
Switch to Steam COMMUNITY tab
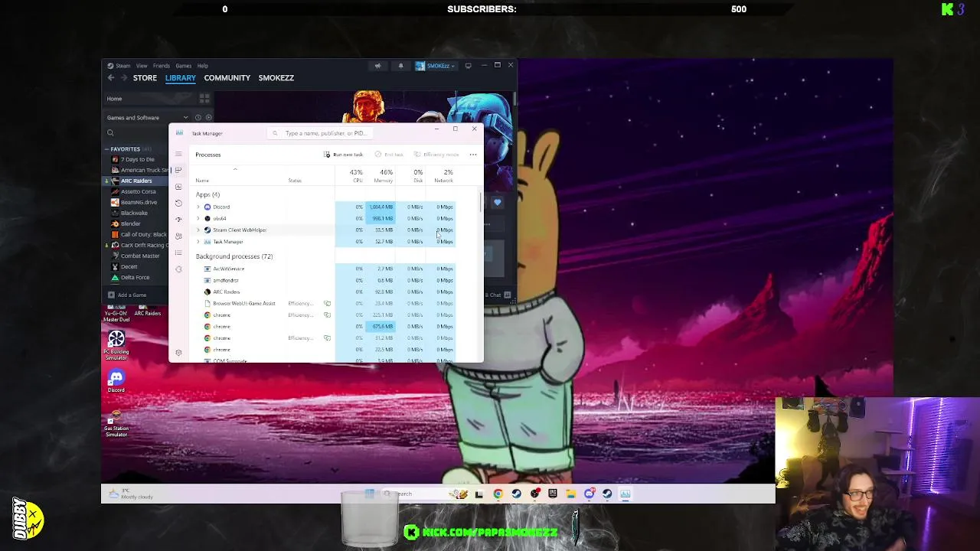(x=227, y=77)
